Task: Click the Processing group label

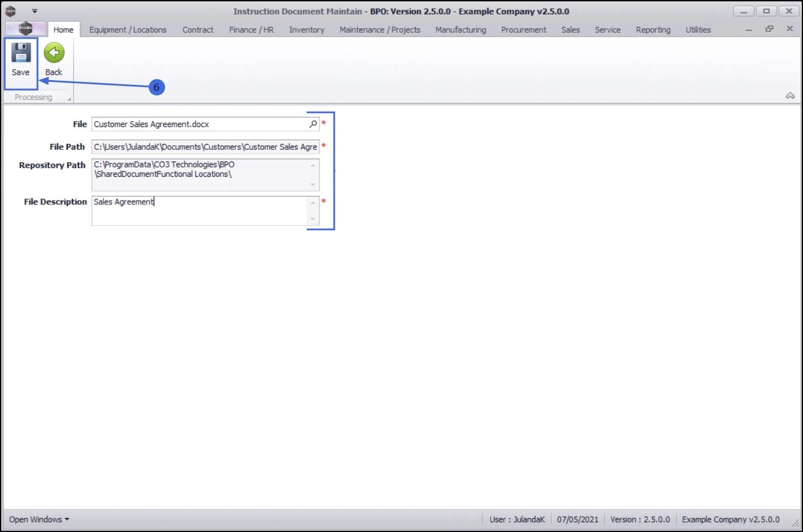Action: tap(33, 97)
